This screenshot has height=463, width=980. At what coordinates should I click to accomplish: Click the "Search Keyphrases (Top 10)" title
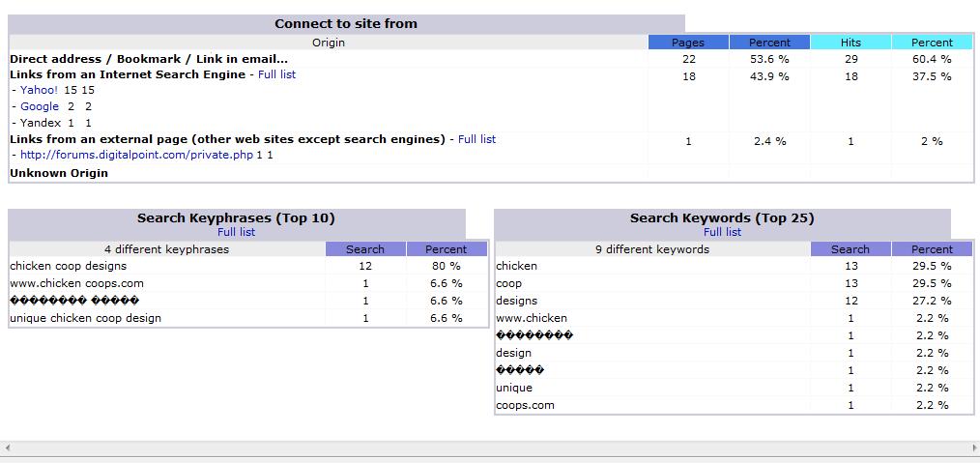click(x=236, y=217)
